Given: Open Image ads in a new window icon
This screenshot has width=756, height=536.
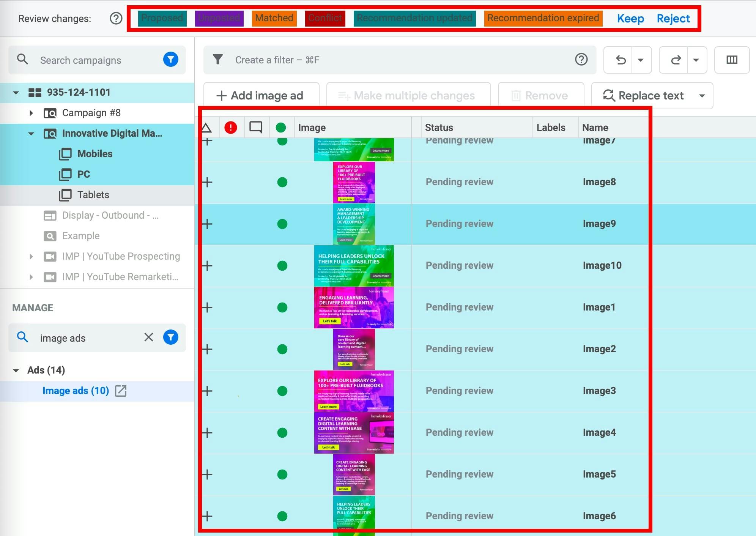Looking at the screenshot, I should pos(121,391).
